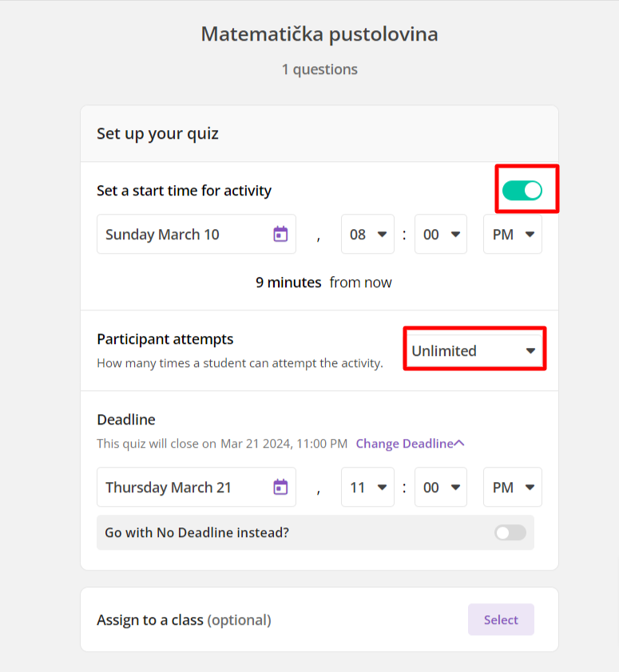The image size is (619, 672).
Task: Click the Sunday March 10 date field
Action: (184, 235)
